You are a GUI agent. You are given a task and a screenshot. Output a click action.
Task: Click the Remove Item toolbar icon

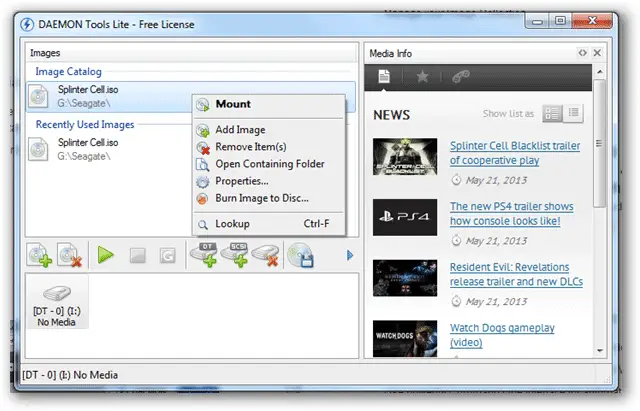click(69, 255)
